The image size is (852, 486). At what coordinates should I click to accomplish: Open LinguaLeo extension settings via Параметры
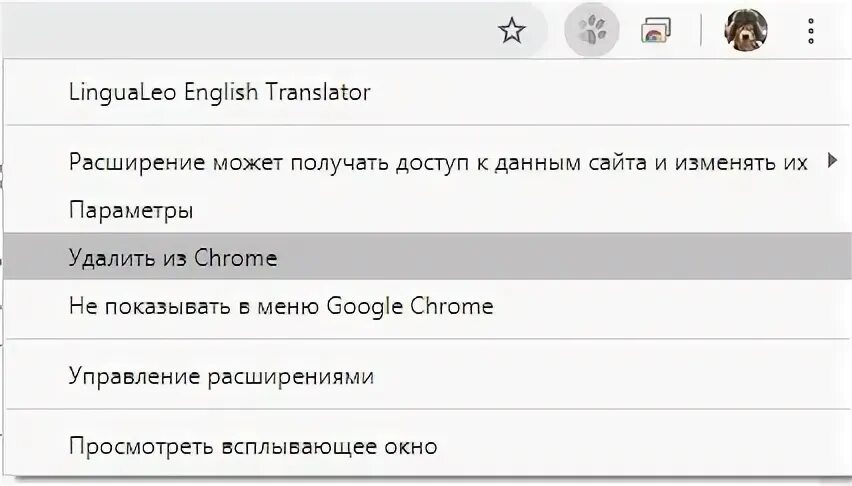click(x=131, y=211)
